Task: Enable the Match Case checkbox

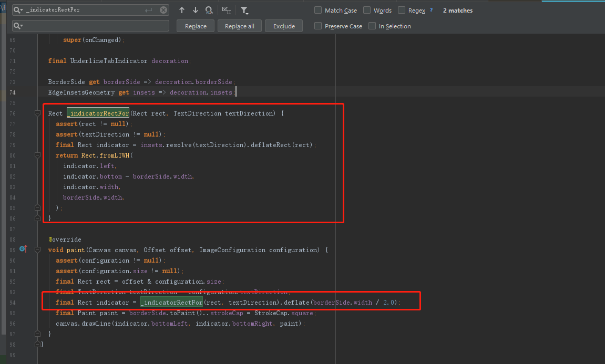Action: coord(318,10)
